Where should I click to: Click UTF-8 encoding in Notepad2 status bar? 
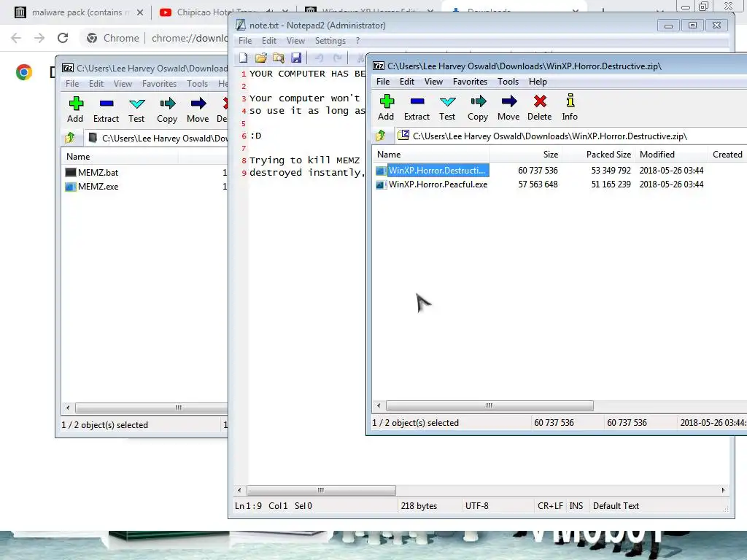click(477, 506)
